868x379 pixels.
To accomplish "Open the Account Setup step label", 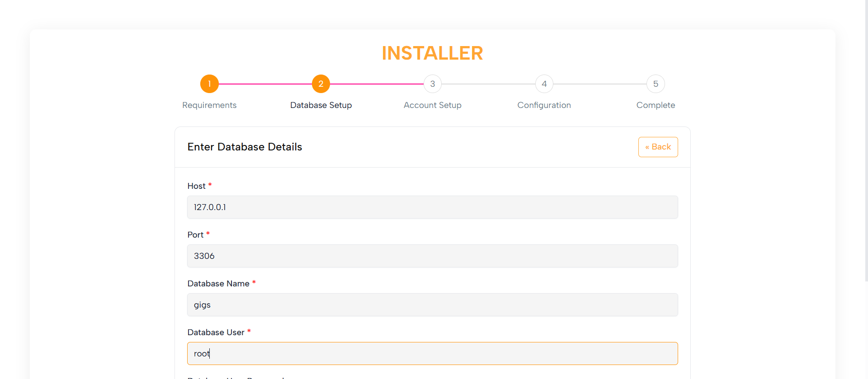I will (433, 105).
